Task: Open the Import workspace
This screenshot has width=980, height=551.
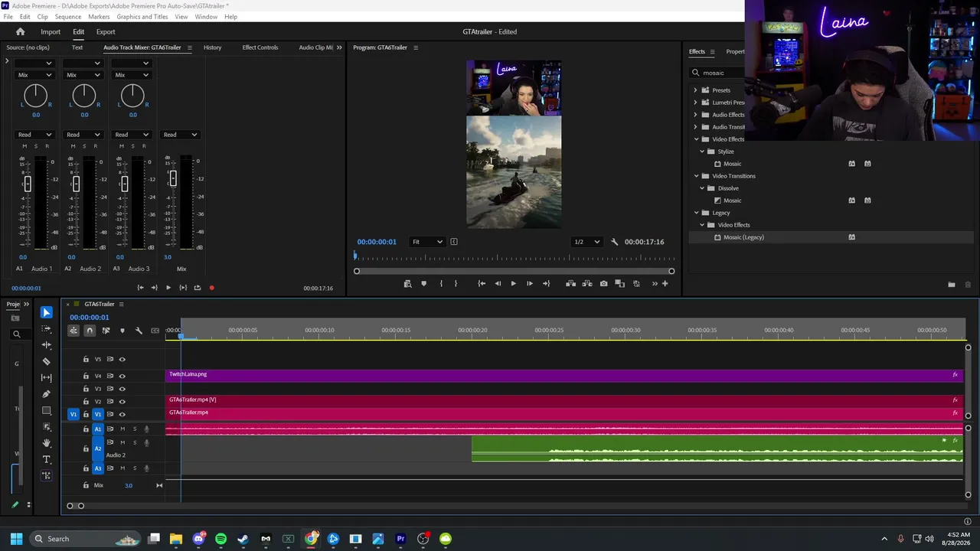Action: [51, 32]
